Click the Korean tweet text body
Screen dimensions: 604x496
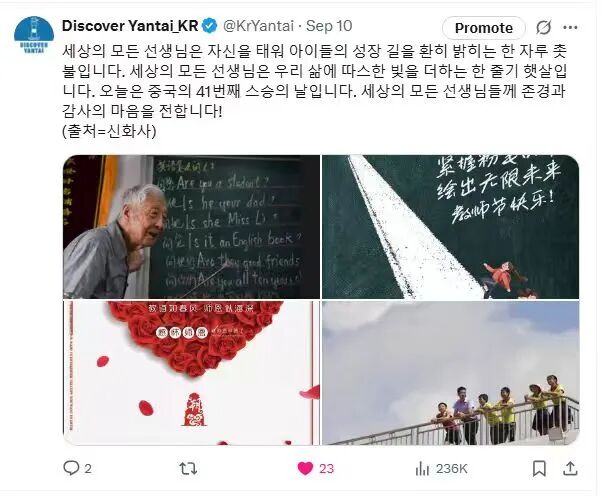point(314,91)
